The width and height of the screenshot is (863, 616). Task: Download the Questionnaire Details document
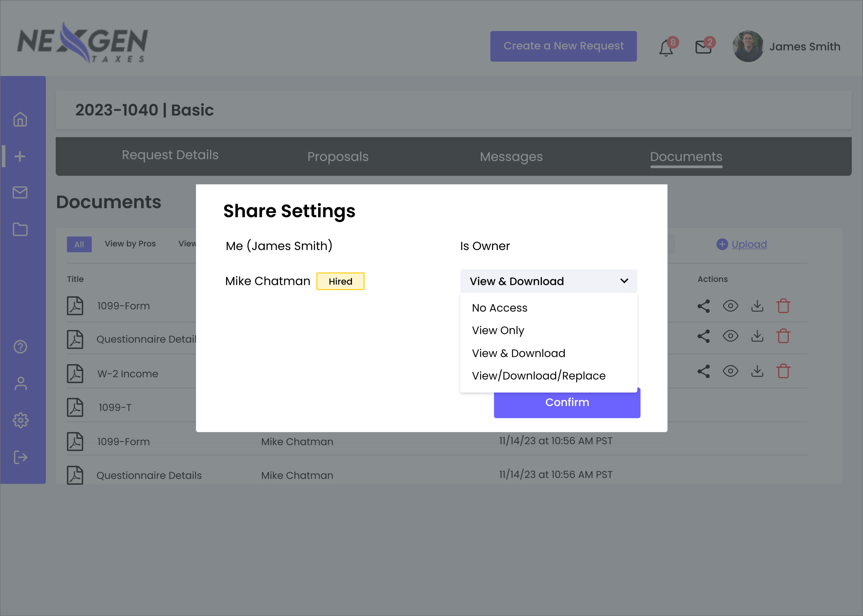point(757,336)
